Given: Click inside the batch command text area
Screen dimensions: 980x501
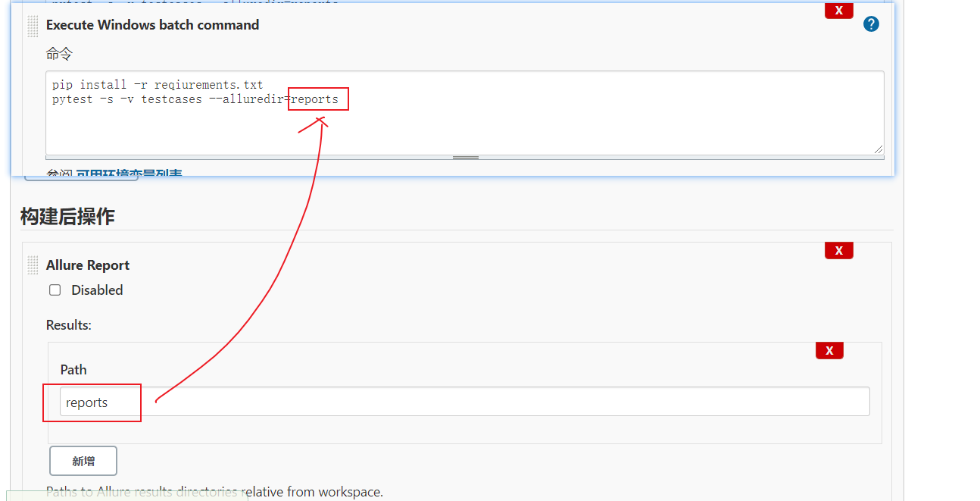Looking at the screenshot, I should [464, 113].
